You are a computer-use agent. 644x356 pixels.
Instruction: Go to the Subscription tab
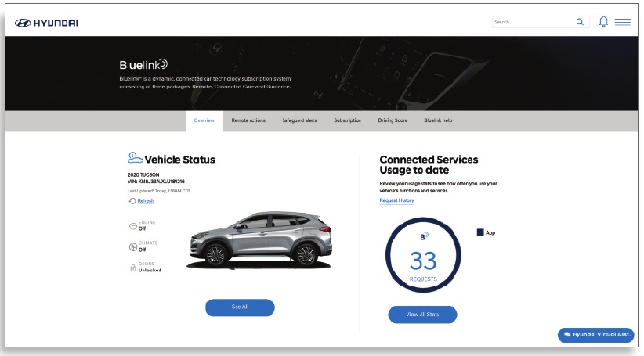(x=348, y=120)
